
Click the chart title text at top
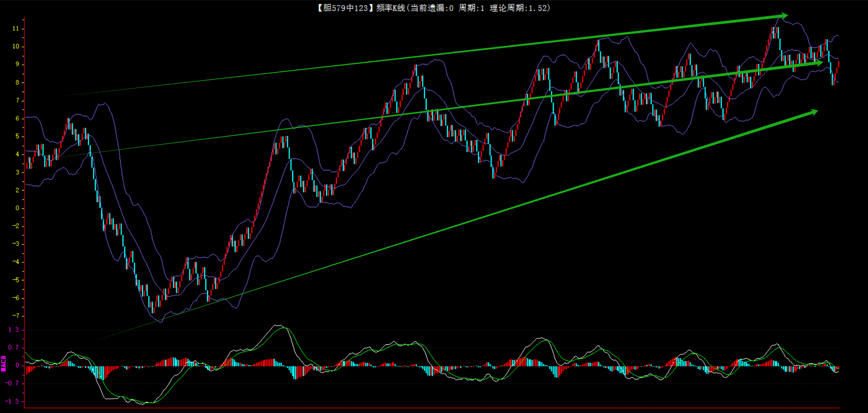(x=433, y=8)
